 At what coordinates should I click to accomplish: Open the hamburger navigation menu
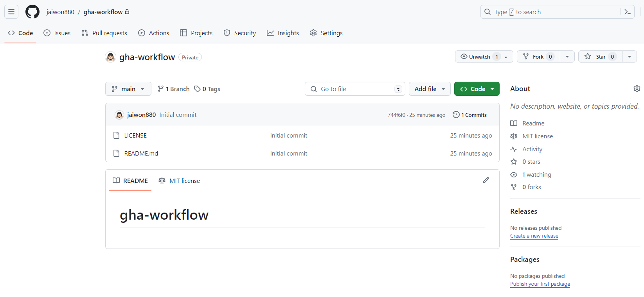tap(11, 12)
